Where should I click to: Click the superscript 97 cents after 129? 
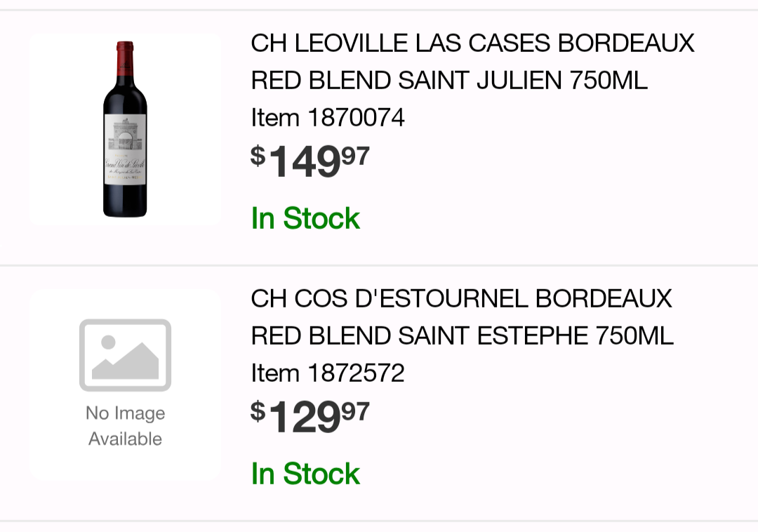[x=355, y=411]
